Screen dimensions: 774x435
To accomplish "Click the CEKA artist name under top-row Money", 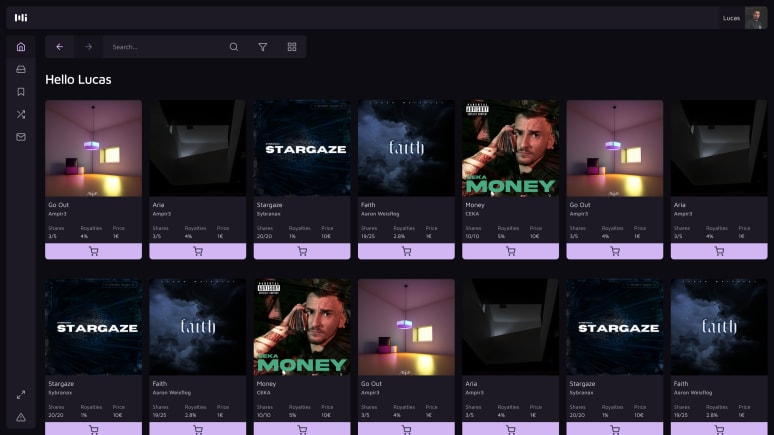I will click(472, 214).
